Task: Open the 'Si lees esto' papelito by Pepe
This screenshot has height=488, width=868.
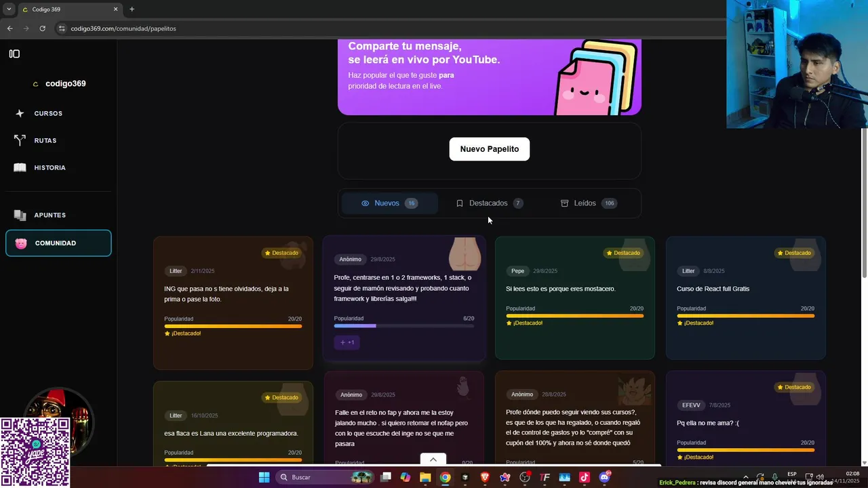Action: 575,298
